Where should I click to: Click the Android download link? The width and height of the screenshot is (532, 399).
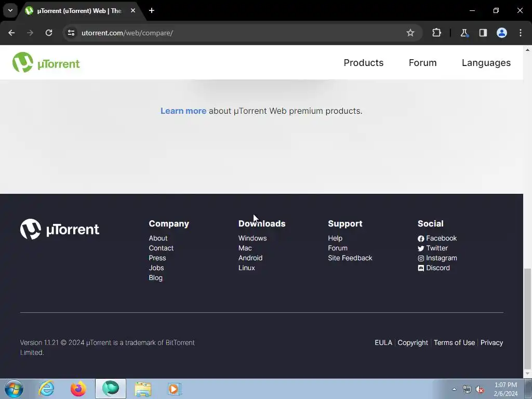(250, 258)
